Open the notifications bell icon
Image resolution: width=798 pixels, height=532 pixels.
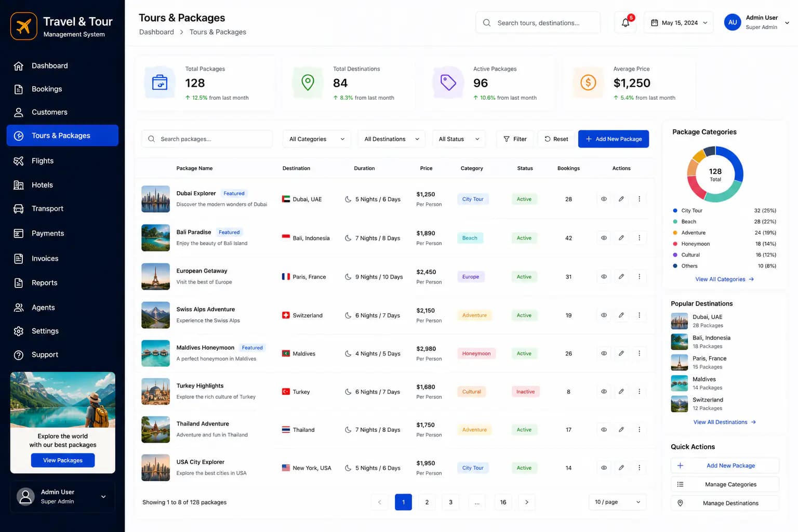click(626, 23)
